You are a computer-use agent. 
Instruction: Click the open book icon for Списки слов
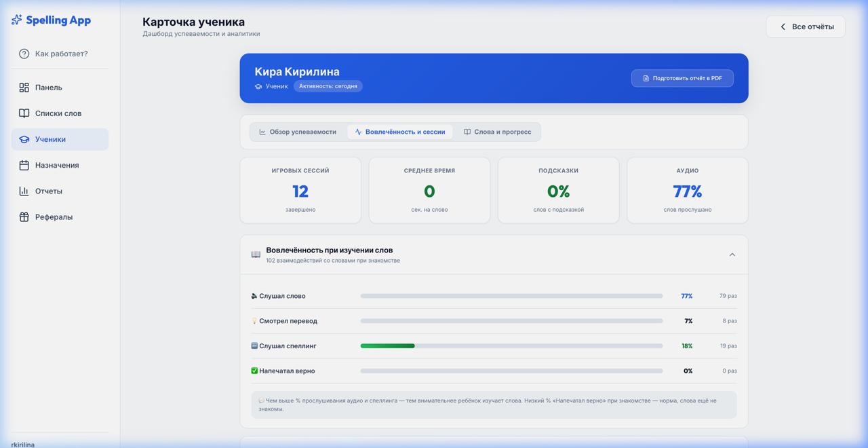pyautogui.click(x=24, y=113)
